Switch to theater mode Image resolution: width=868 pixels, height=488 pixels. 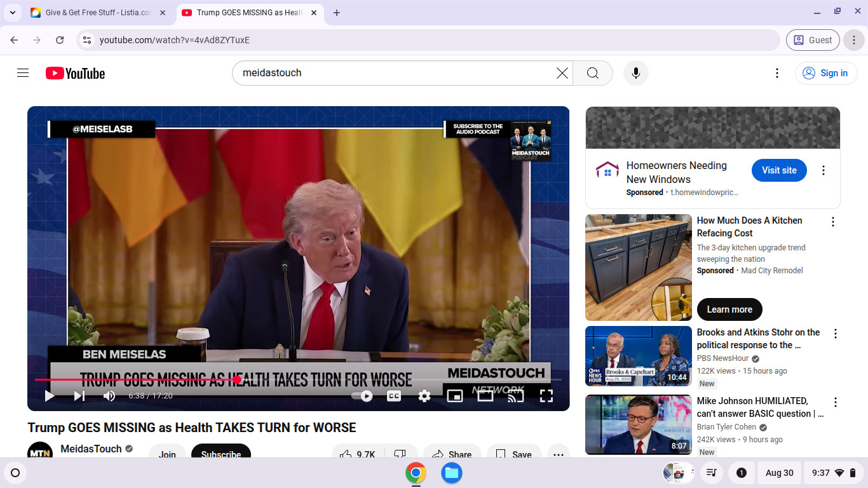click(x=485, y=396)
